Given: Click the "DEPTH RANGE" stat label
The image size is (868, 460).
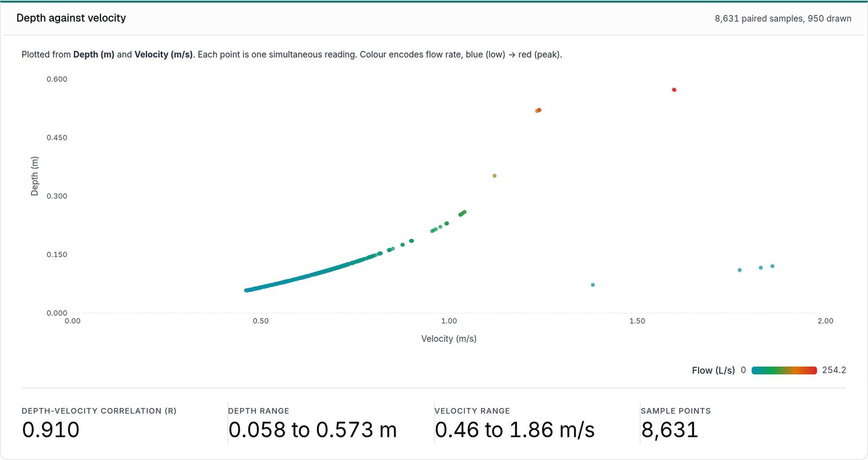Looking at the screenshot, I should pyautogui.click(x=259, y=411).
